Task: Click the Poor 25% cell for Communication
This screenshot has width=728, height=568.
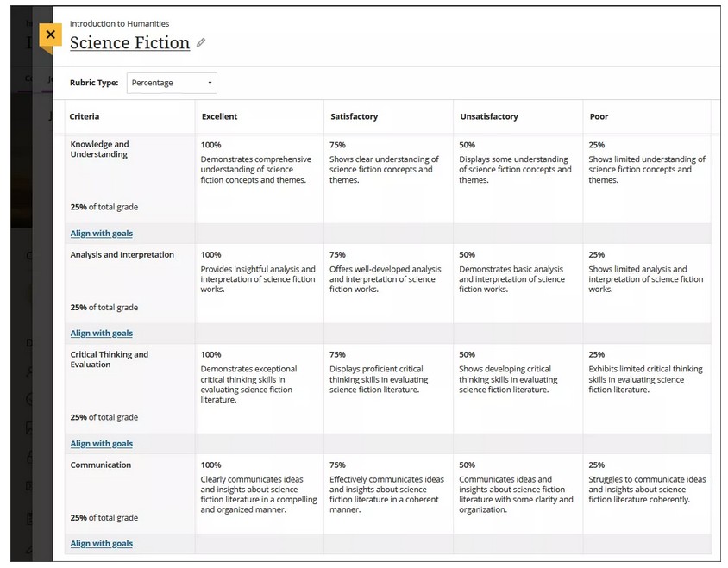Action: (646, 484)
